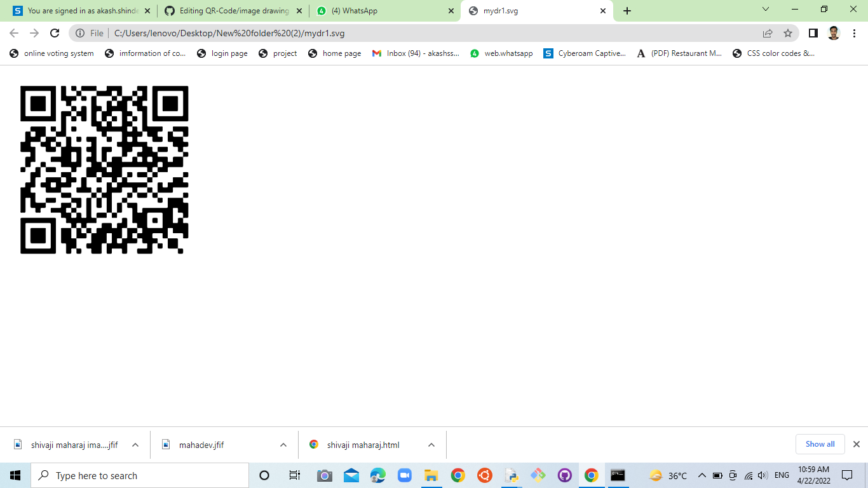Open downloaded file shivaji maharaj ima....jfif
Screen dimensions: 868x488
(67, 445)
